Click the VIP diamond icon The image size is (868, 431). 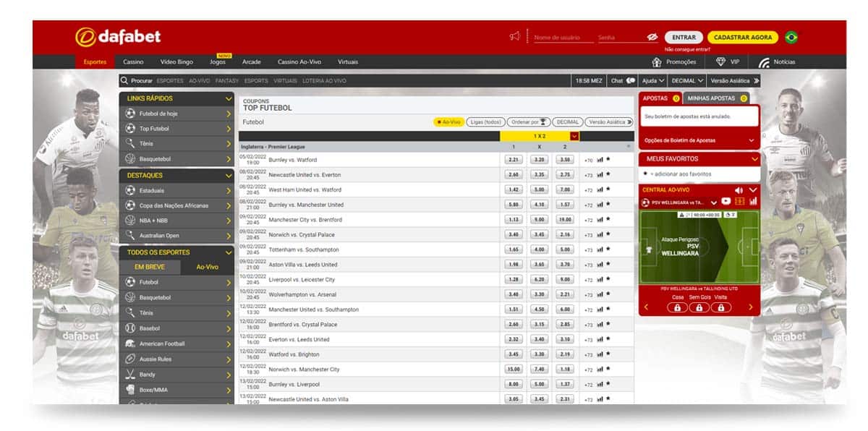[720, 62]
